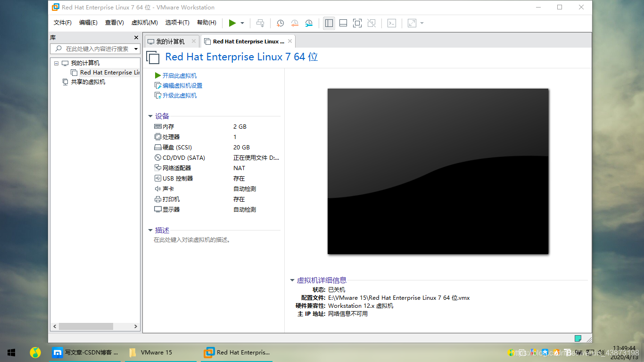Viewport: 644px width, 362px height.
Task: Click the 2 GB memory value
Action: click(x=240, y=126)
